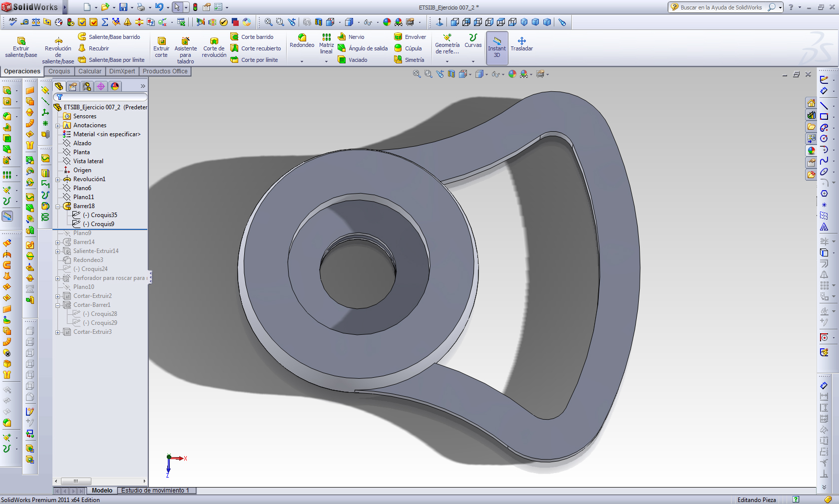Click Saliente/Base por límite button
The height and width of the screenshot is (504, 839).
[111, 60]
